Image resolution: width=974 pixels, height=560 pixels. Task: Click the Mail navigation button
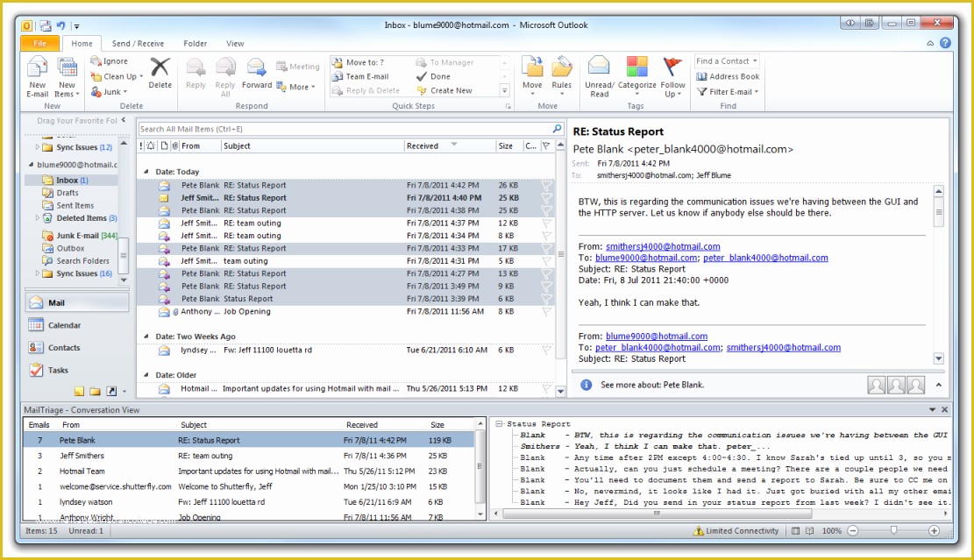click(x=77, y=303)
